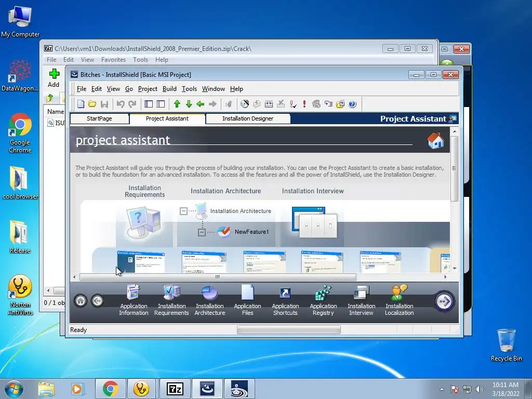Open the View menu in InstallShield
The height and width of the screenshot is (399, 532).
pos(113,89)
